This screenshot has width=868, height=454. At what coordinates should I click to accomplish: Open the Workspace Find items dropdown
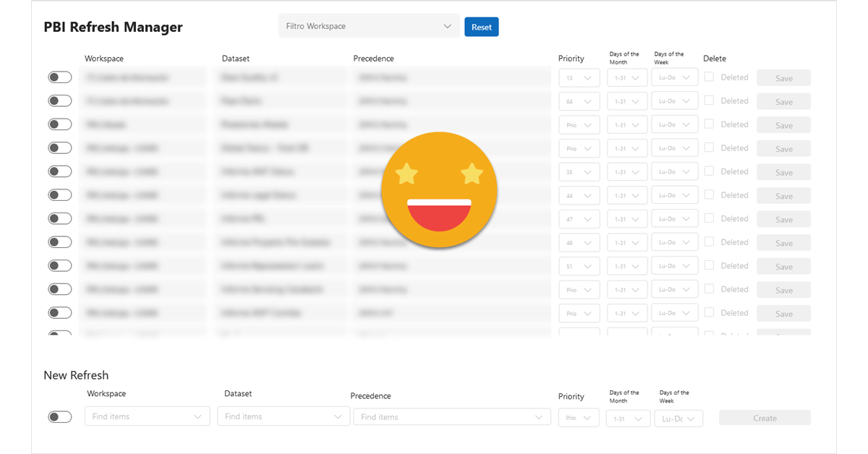coord(147,416)
